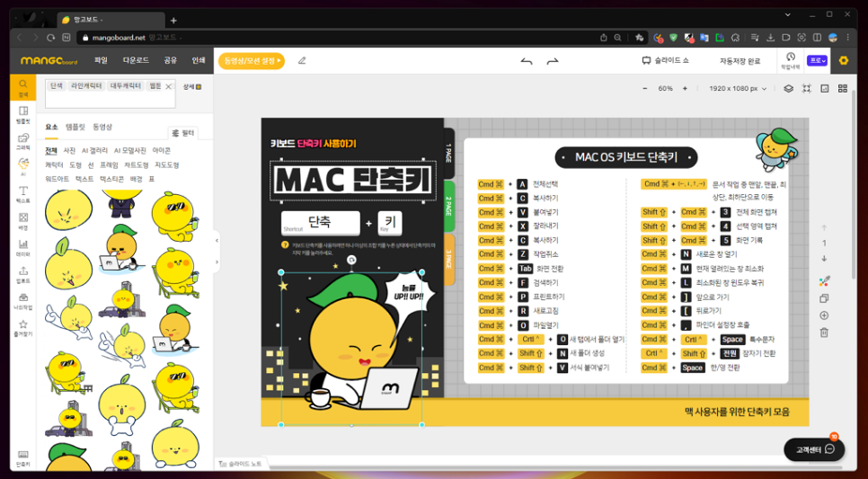
Task: Select the 라인캐릭터 search tag
Action: coord(85,86)
